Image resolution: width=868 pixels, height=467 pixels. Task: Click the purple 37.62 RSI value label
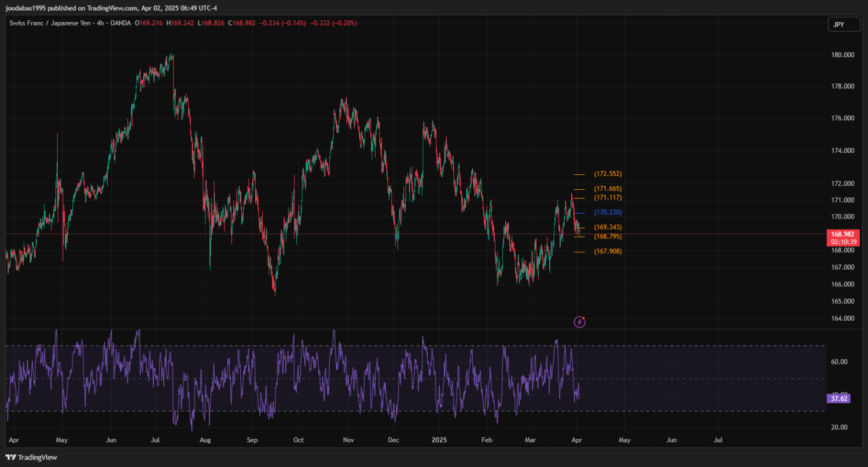[838, 398]
